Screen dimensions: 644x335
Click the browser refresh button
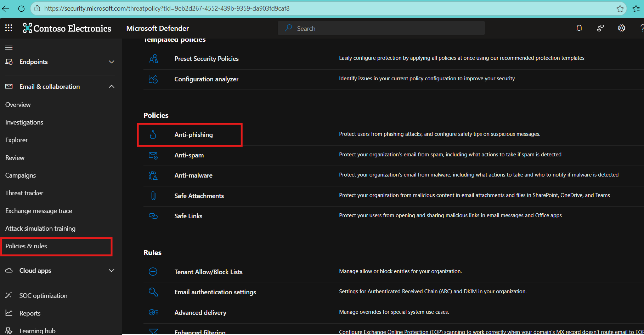point(21,8)
